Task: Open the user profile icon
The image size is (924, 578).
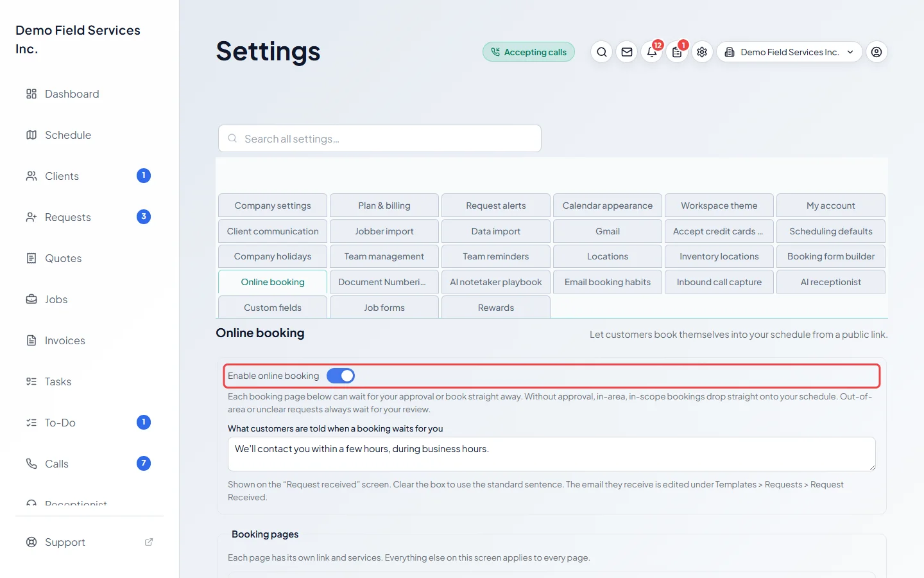Action: pyautogui.click(x=877, y=52)
